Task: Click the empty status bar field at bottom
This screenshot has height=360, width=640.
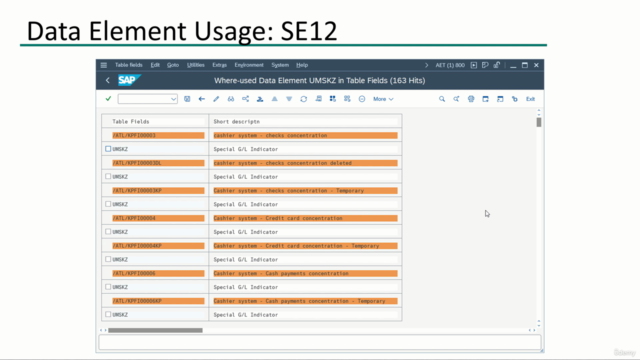Action: pyautogui.click(x=320, y=342)
